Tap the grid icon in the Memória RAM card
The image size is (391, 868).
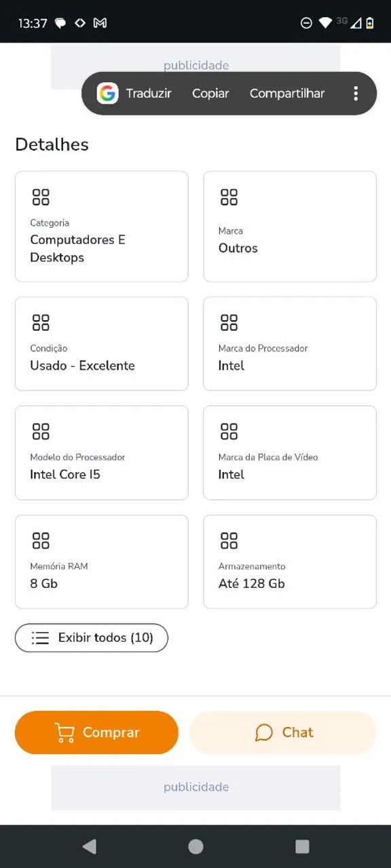tap(41, 540)
